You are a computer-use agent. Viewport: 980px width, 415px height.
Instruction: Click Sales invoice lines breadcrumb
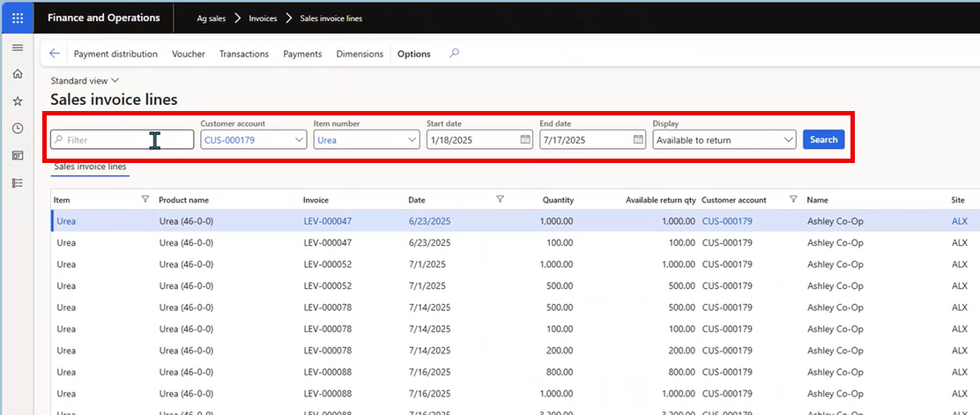[x=331, y=19]
